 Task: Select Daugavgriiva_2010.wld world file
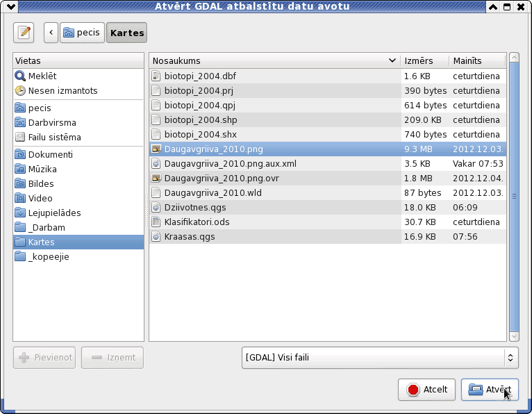tap(328, 192)
